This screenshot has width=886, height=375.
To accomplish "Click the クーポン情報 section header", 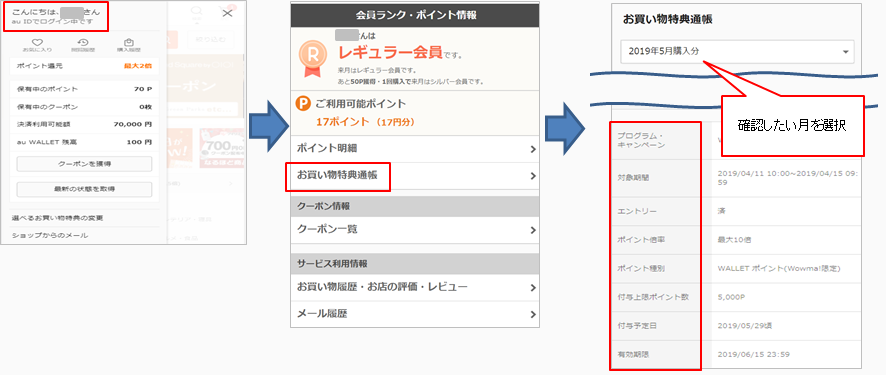I will point(415,206).
